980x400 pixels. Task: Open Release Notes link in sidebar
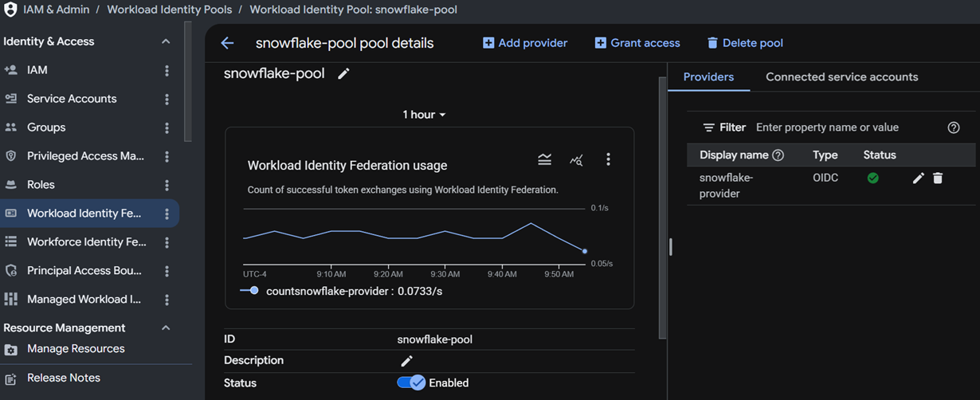64,378
